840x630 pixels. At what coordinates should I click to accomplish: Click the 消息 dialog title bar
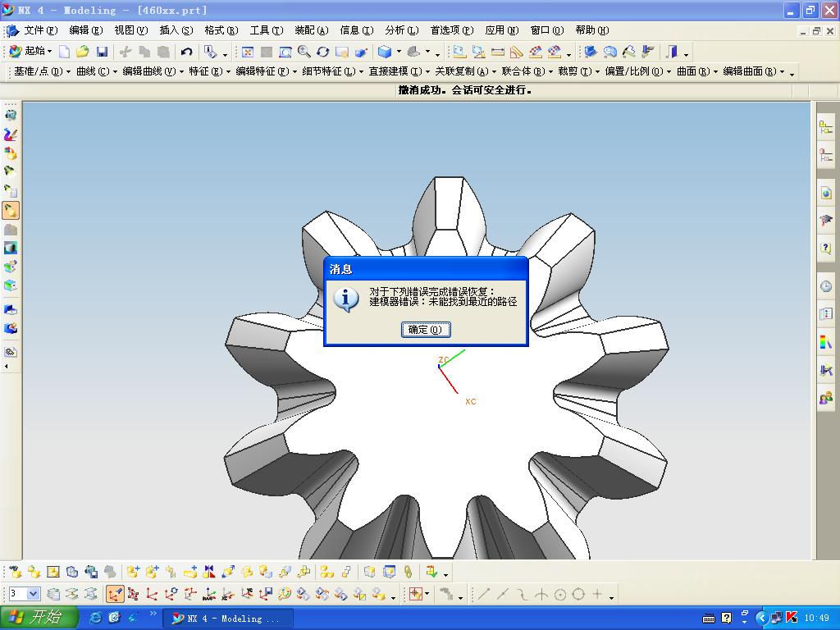click(x=426, y=269)
